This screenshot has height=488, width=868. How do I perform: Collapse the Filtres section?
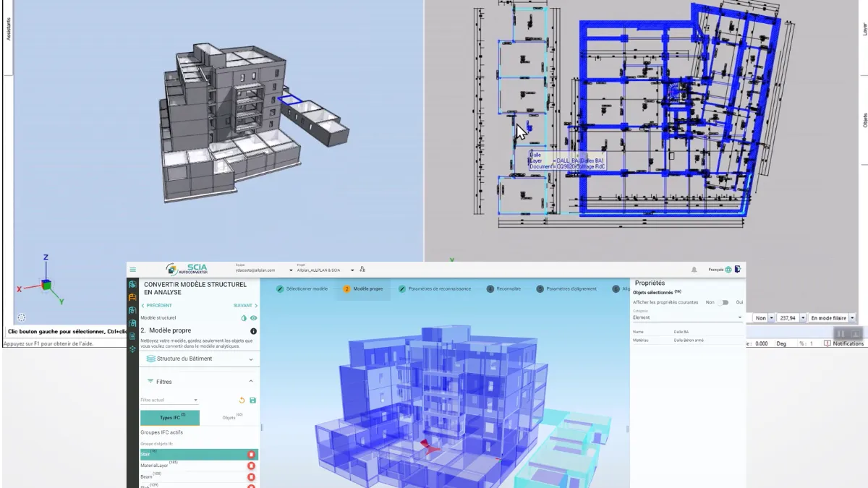point(251,381)
